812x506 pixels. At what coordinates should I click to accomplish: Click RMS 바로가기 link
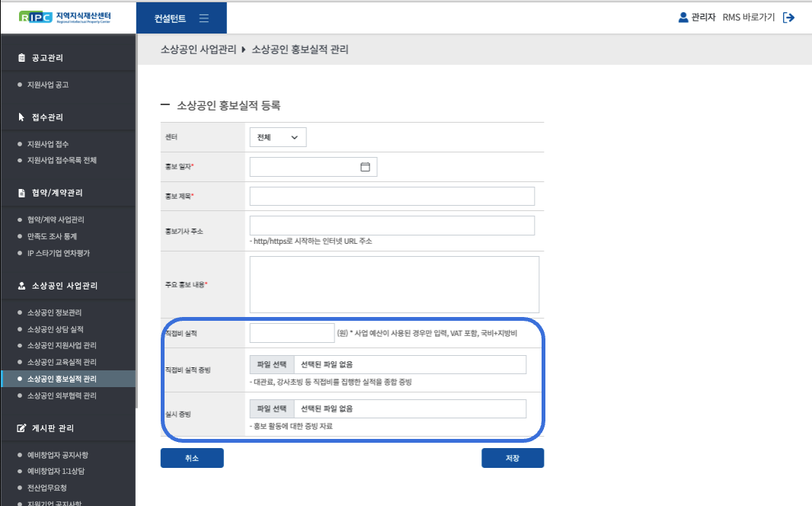(748, 18)
